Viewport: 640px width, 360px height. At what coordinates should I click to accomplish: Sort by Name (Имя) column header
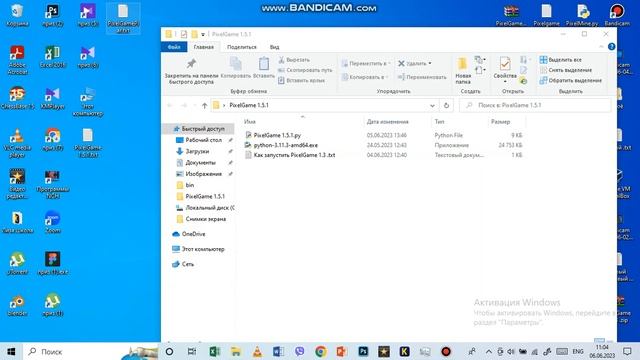[x=250, y=122]
